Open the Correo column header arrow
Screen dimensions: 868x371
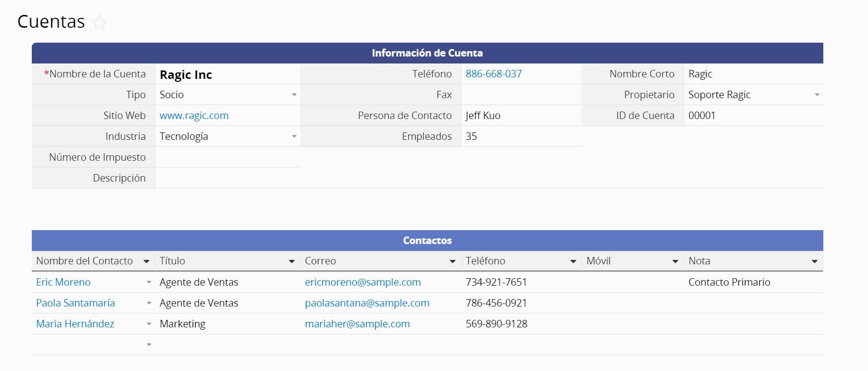pos(452,261)
